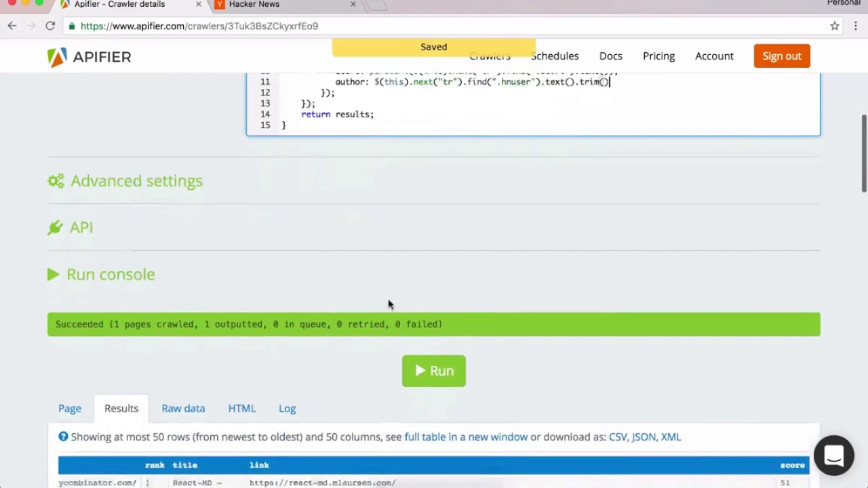Screen dimensions: 868x488
Task: Download results as XML
Action: coord(671,436)
